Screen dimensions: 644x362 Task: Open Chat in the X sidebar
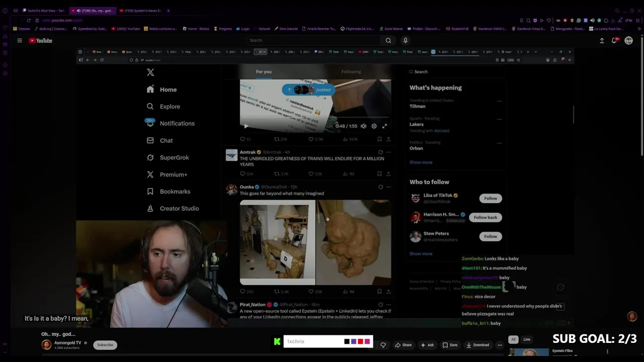tap(159, 140)
